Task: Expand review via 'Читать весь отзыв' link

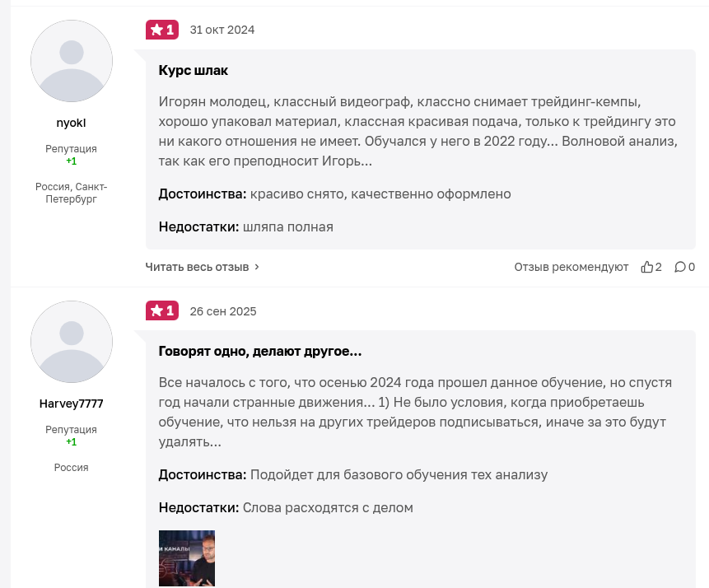Action: coord(197,267)
